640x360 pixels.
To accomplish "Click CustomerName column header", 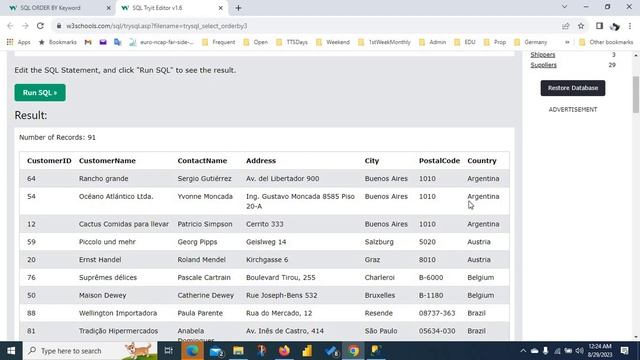I will [x=107, y=161].
